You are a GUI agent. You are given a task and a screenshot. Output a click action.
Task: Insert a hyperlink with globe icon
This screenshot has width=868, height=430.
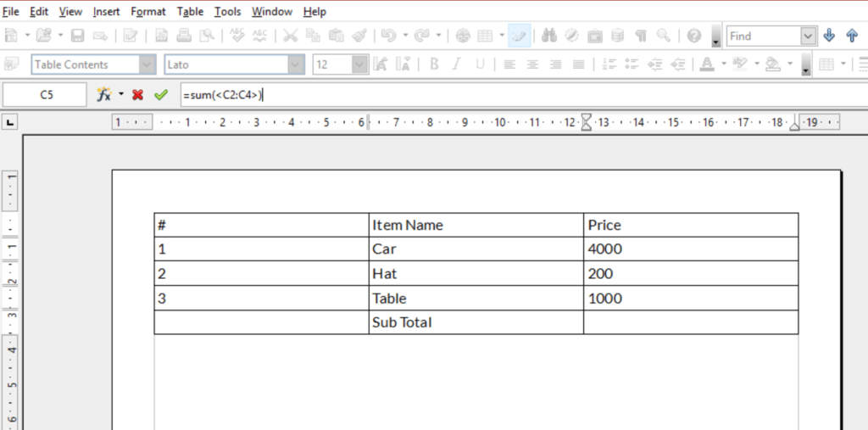pyautogui.click(x=463, y=36)
